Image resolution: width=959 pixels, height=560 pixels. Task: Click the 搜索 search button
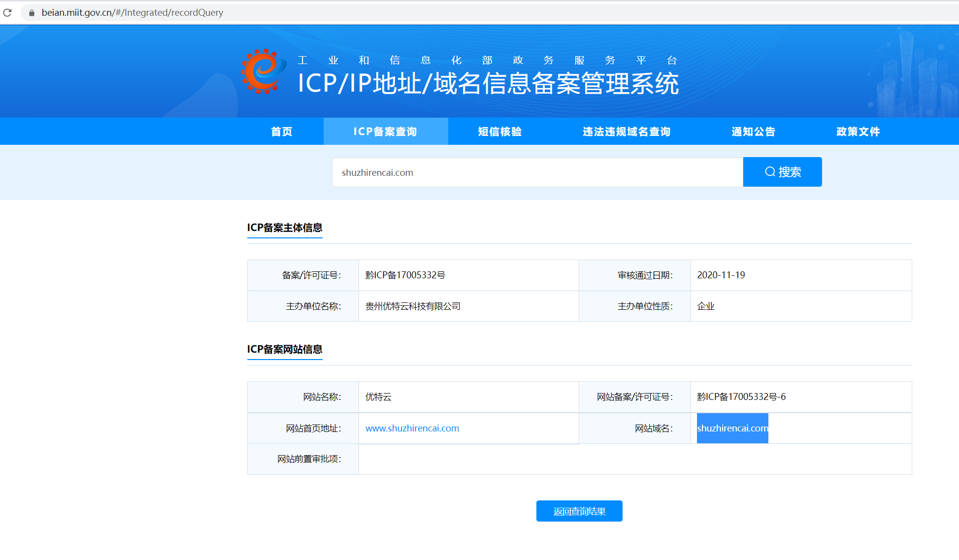(782, 172)
